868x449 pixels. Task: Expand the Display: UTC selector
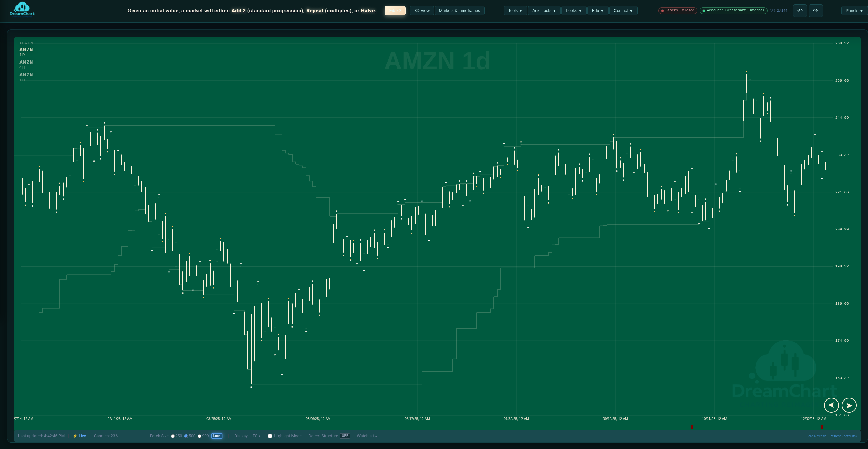[x=247, y=436]
